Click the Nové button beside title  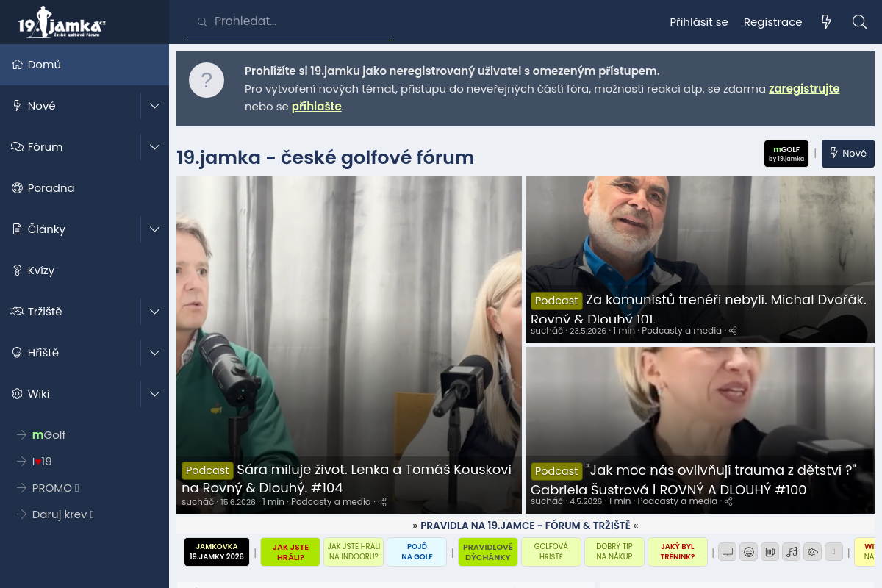[848, 154]
